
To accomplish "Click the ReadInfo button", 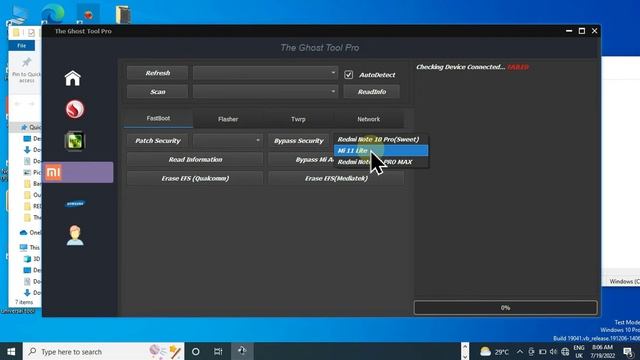I will pyautogui.click(x=371, y=92).
